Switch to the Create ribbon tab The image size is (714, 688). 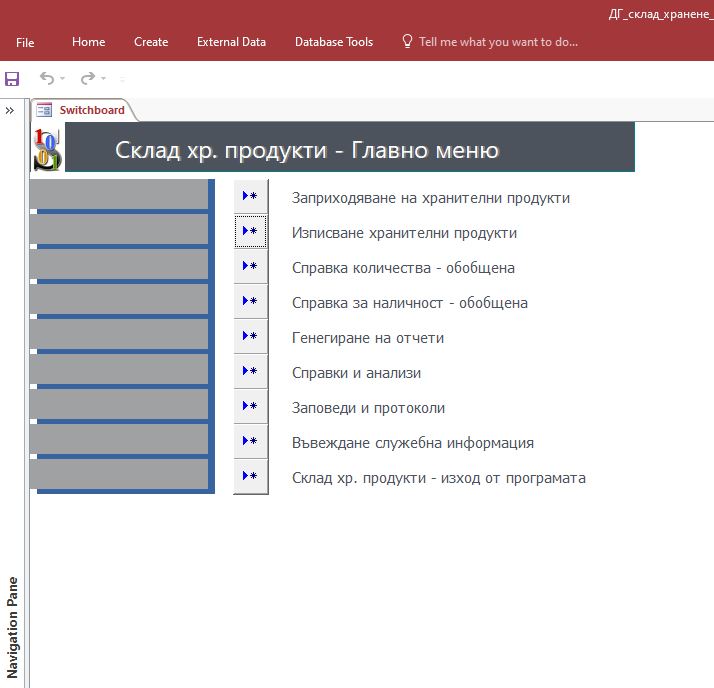[x=151, y=42]
